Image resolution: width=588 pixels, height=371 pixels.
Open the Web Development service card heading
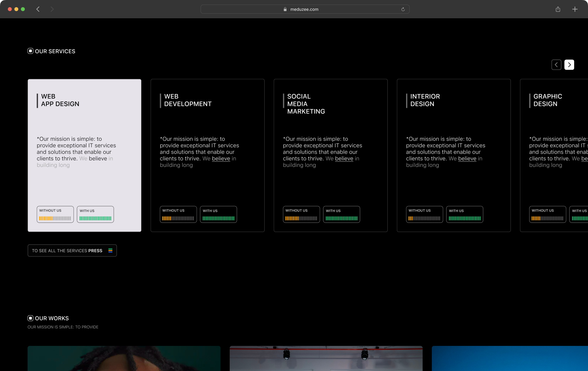pyautogui.click(x=188, y=100)
